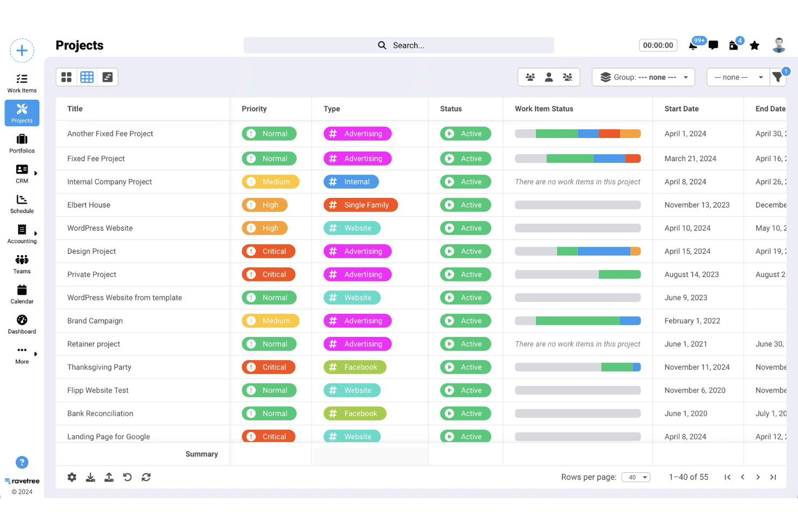Click Medium priority badge for Brand Campaign
The image size is (798, 532).
[x=271, y=321]
